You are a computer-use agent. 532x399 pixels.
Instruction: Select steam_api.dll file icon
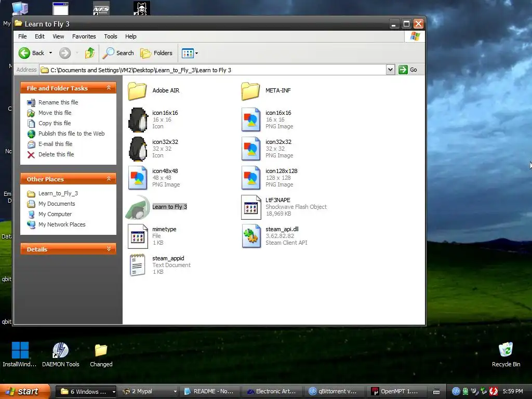251,236
